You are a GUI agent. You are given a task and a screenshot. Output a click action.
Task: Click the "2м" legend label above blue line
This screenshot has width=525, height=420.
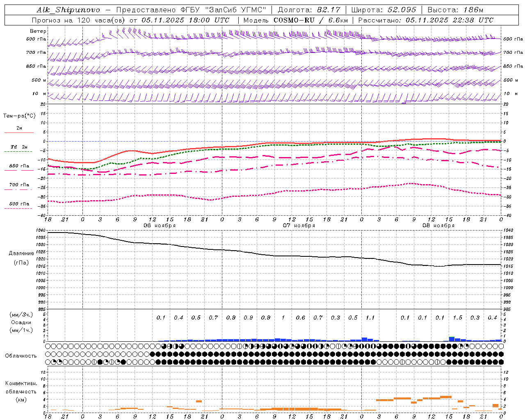point(19,128)
